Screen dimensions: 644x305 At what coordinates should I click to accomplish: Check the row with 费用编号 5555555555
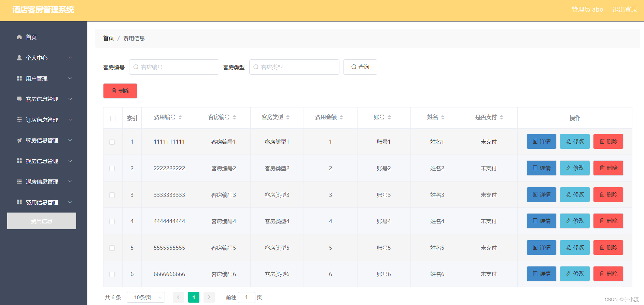click(112, 248)
